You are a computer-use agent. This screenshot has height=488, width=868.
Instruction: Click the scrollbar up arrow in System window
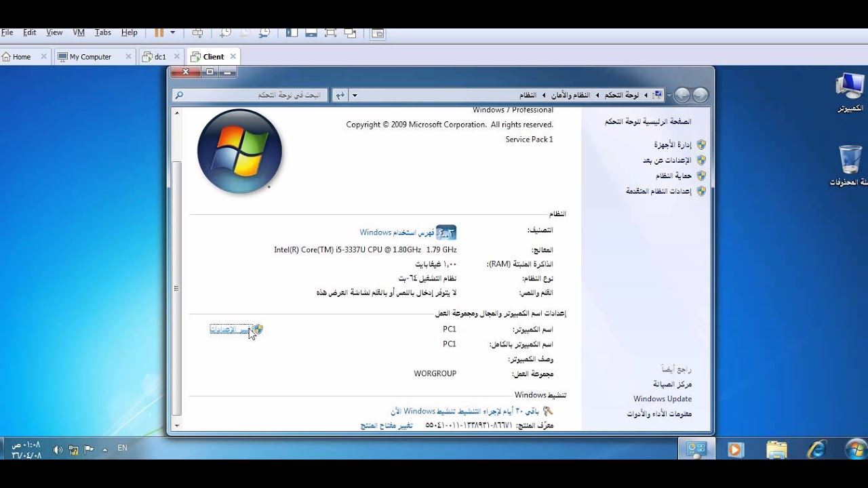pyautogui.click(x=177, y=113)
